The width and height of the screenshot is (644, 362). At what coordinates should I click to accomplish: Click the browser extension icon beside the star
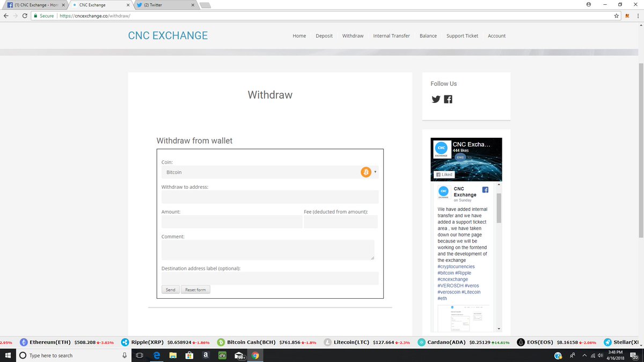pyautogui.click(x=627, y=16)
